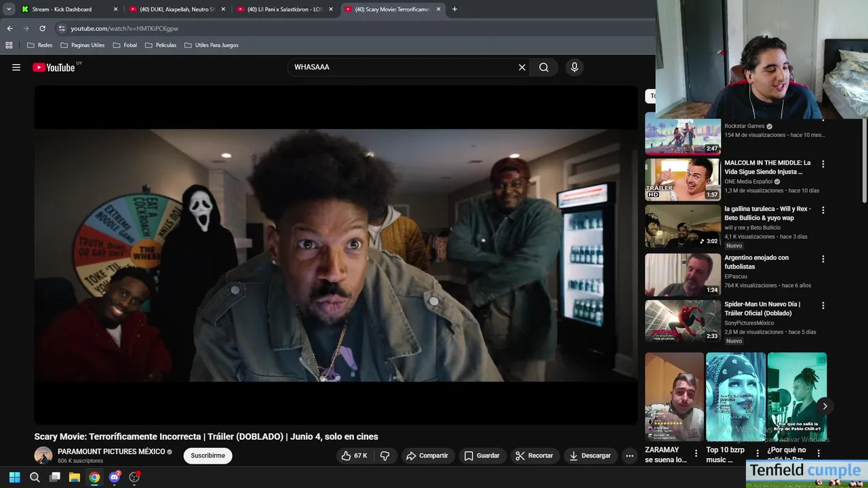Open Windows taskbar search
The height and width of the screenshot is (488, 868).
(35, 477)
